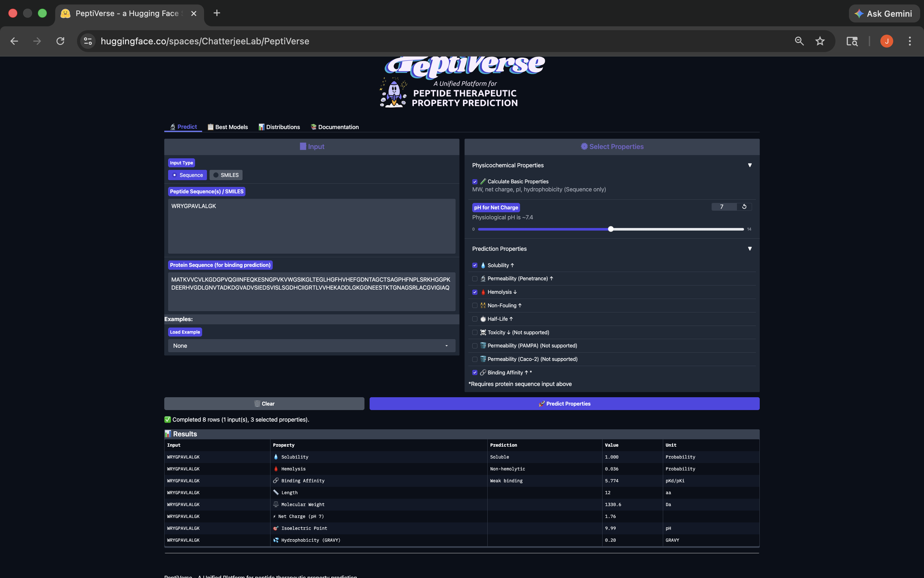Collapse the Physicochemical Properties section
The width and height of the screenshot is (924, 578).
coord(750,165)
